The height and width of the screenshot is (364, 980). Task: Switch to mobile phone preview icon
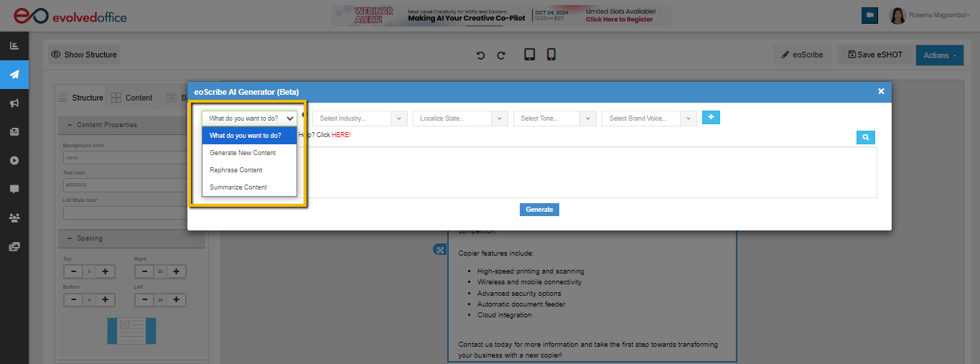[551, 55]
